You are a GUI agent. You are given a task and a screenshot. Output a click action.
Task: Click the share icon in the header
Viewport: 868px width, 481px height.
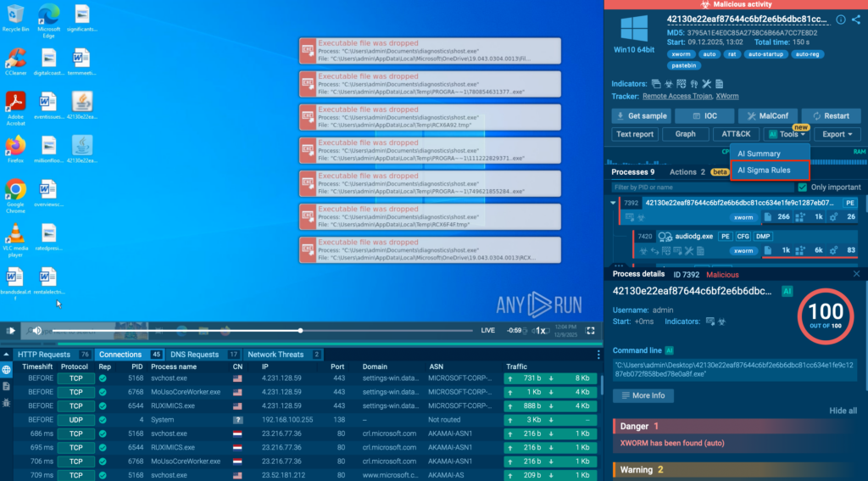coord(856,20)
